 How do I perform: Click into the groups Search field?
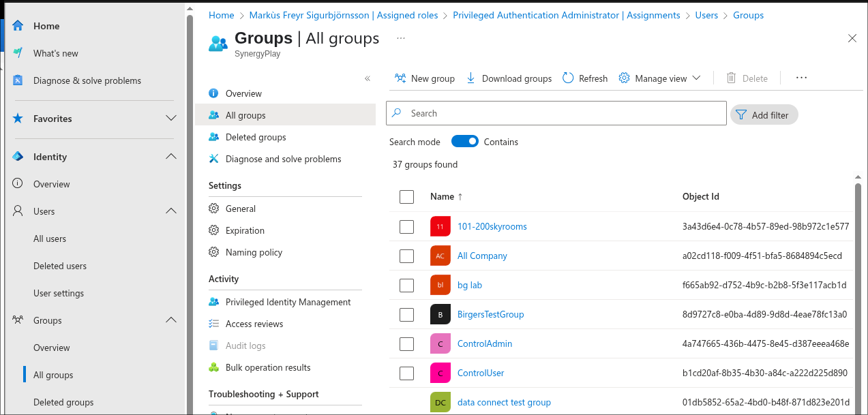coord(556,113)
